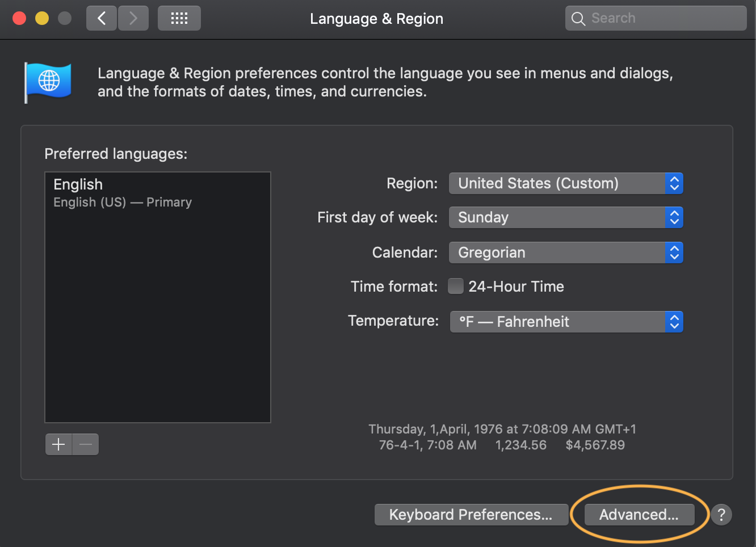The image size is (756, 547).
Task: Click the sample currency $4,567.89
Action: click(x=595, y=445)
